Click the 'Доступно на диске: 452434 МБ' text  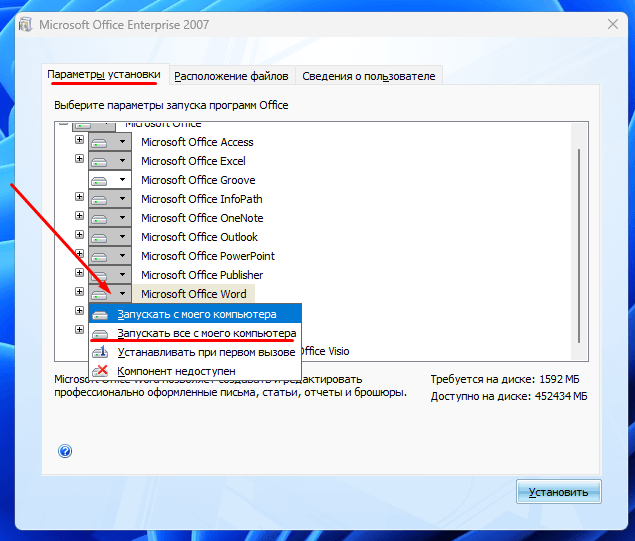[x=509, y=396]
